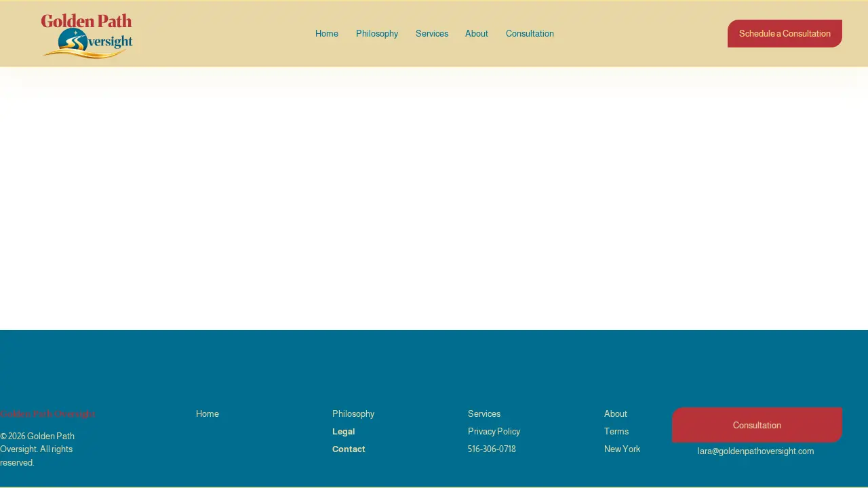Open About in the top navigation
This screenshot has height=488, width=868.
[477, 34]
